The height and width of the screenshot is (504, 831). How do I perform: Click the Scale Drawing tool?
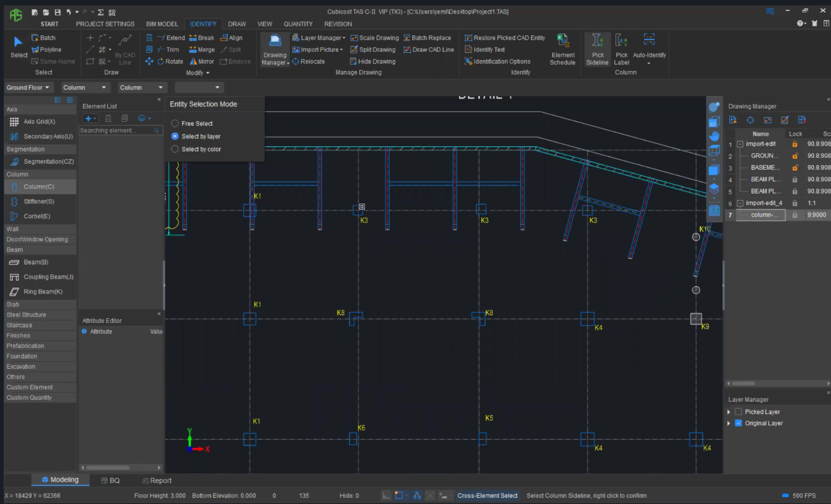[375, 38]
